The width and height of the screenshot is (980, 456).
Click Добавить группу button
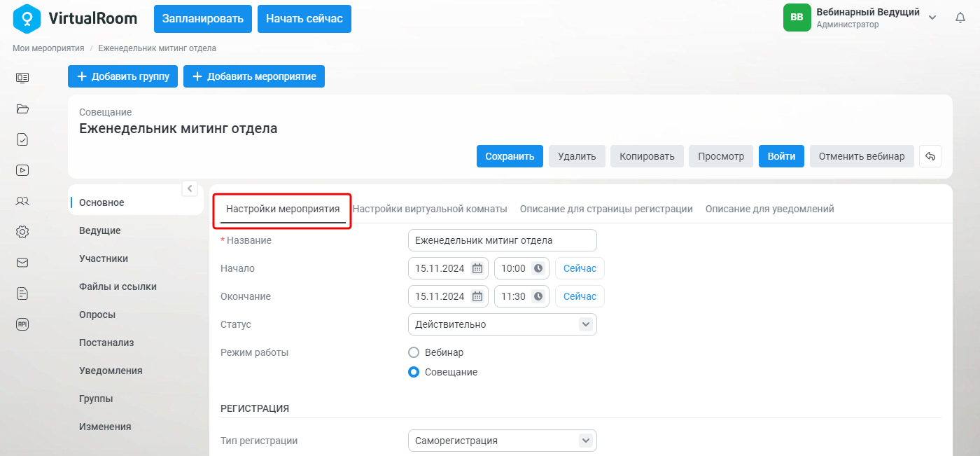pyautogui.click(x=123, y=76)
